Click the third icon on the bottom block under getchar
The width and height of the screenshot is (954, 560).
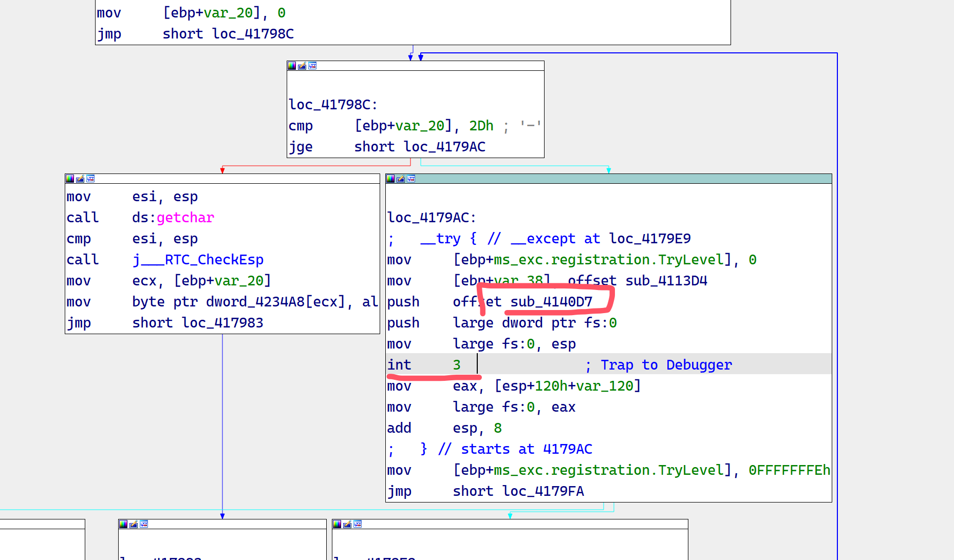(144, 524)
